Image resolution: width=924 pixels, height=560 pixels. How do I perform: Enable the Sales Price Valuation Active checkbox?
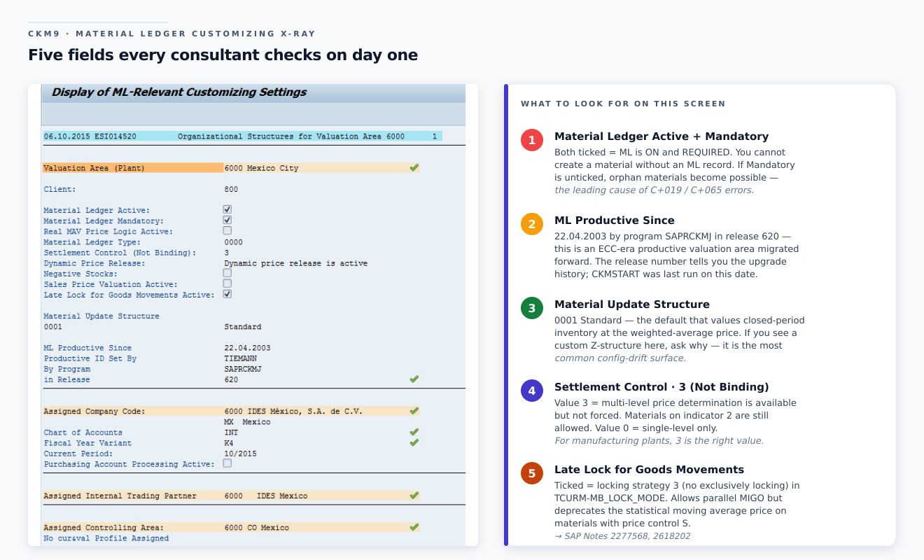point(227,283)
